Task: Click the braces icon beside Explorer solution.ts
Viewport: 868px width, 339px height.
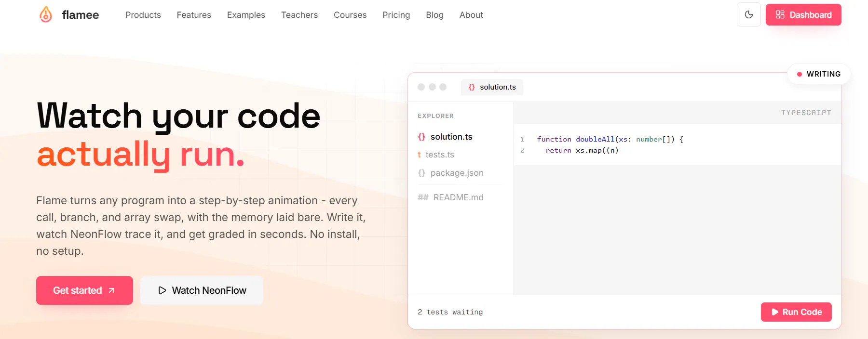Action: [421, 137]
